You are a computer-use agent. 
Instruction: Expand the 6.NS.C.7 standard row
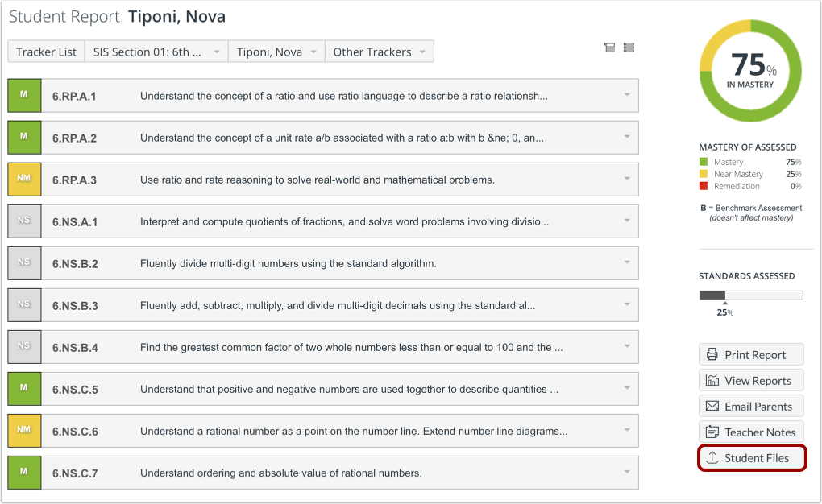627,473
